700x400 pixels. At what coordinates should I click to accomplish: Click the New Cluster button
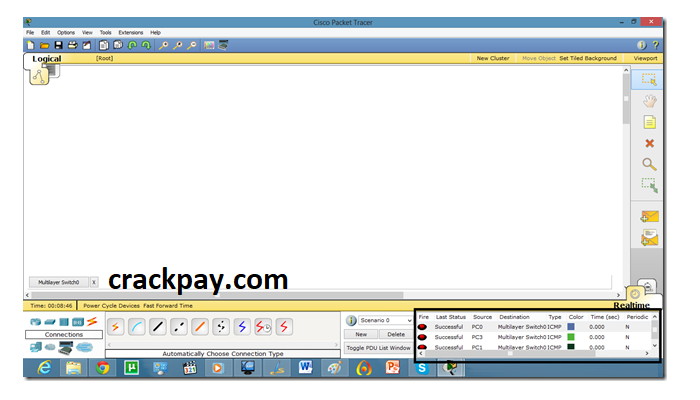click(493, 58)
